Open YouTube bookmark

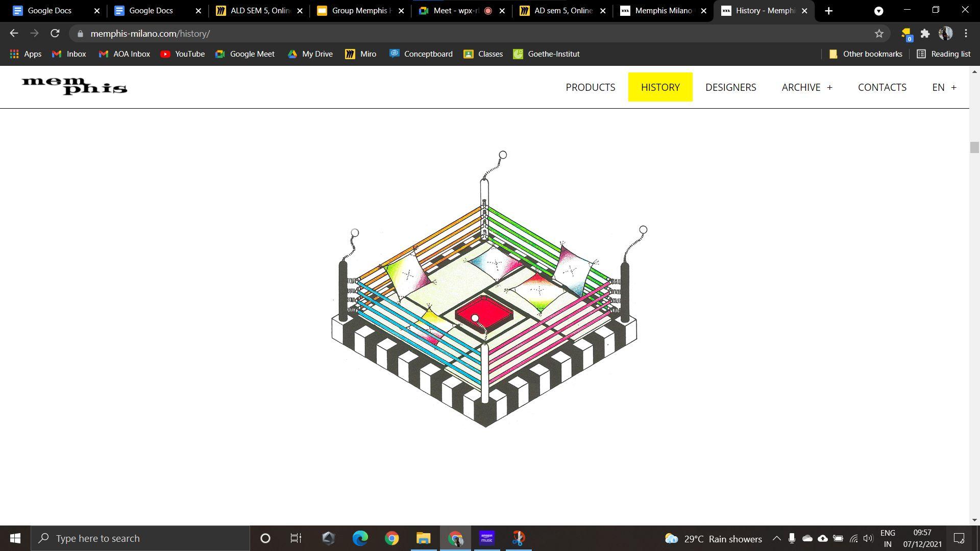pyautogui.click(x=182, y=54)
